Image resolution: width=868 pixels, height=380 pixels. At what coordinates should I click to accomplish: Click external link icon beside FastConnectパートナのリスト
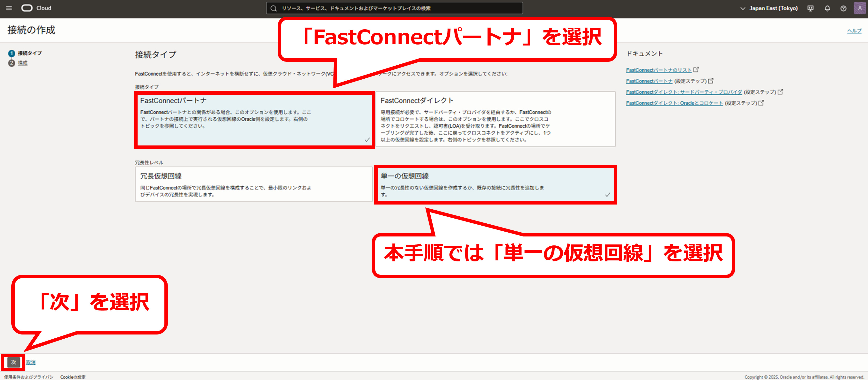click(x=696, y=70)
